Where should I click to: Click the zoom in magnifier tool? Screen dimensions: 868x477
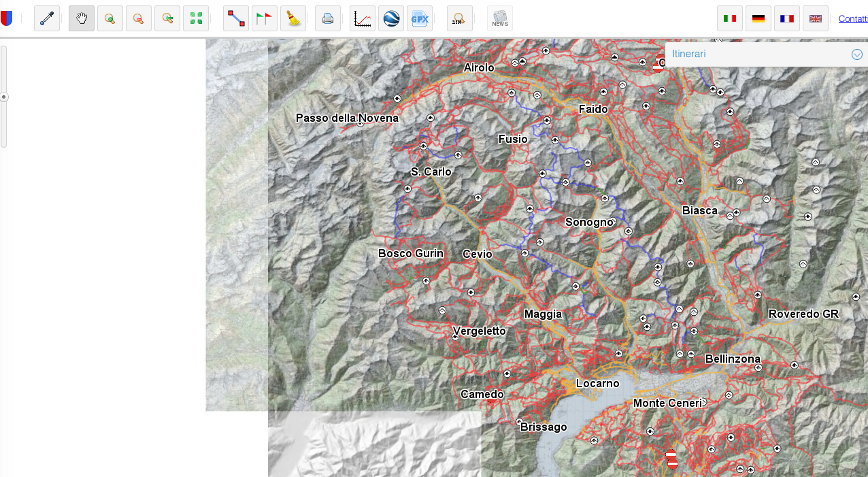pyautogui.click(x=110, y=18)
